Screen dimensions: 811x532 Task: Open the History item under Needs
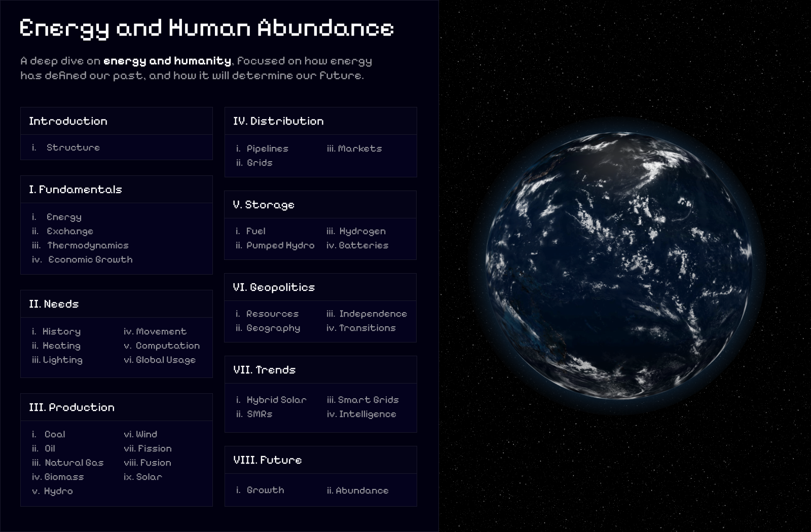62,331
